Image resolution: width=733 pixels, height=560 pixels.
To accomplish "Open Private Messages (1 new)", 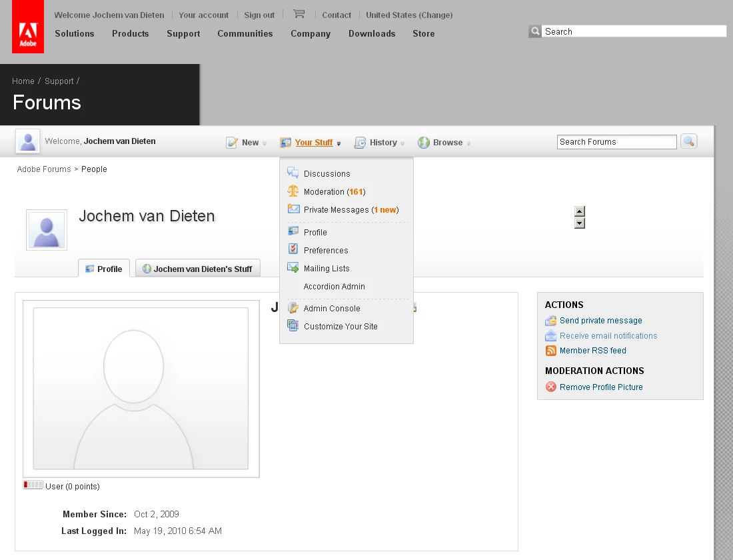I will [x=351, y=209].
